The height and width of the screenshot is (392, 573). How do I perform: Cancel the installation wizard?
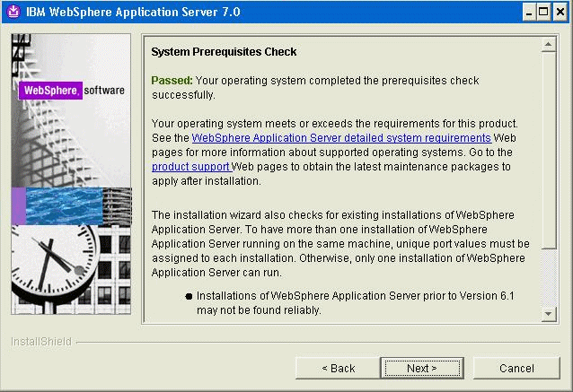(516, 368)
